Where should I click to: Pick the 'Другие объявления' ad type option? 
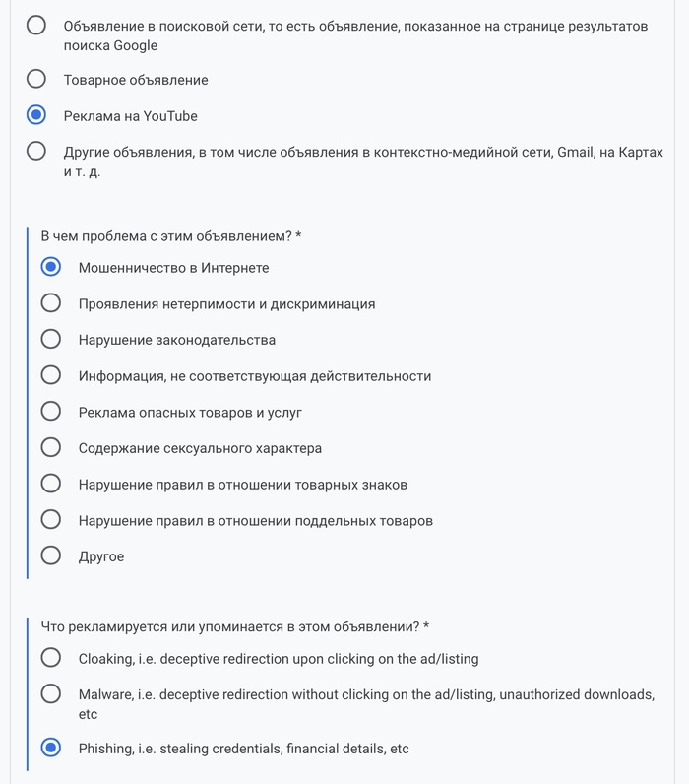36,152
